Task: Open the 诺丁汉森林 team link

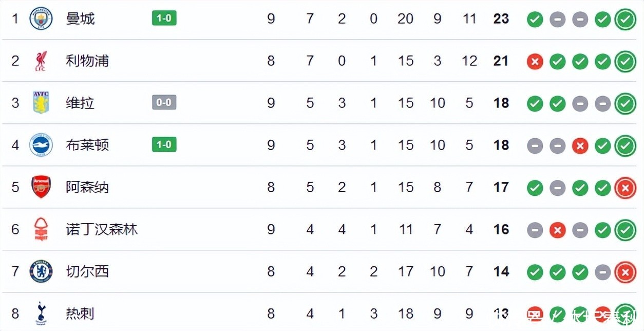Action: coord(102,230)
